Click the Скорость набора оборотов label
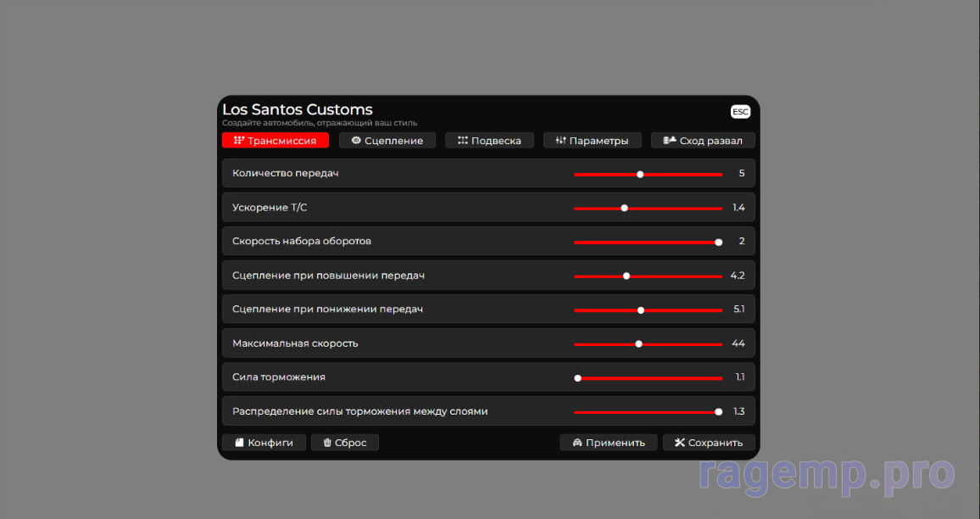This screenshot has height=519, width=980. coord(302,242)
